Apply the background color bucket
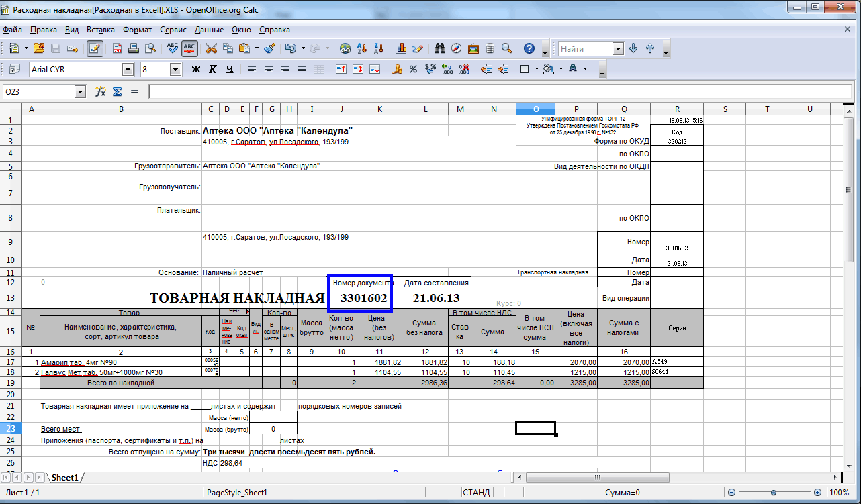 click(x=548, y=69)
